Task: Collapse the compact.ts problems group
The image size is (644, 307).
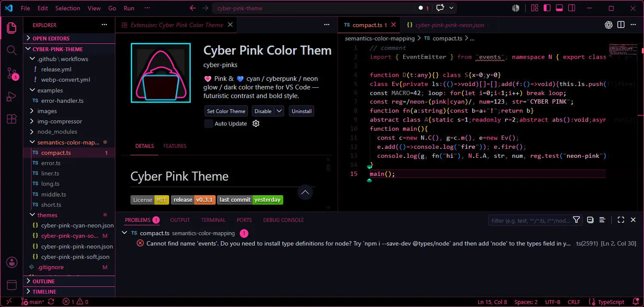Action: coord(125,233)
